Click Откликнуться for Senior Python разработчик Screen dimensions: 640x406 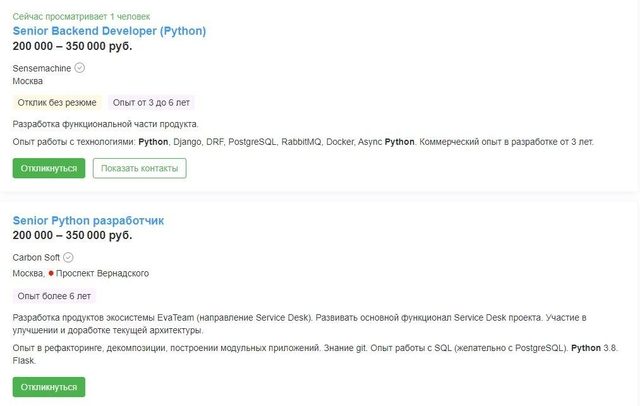[49, 387]
